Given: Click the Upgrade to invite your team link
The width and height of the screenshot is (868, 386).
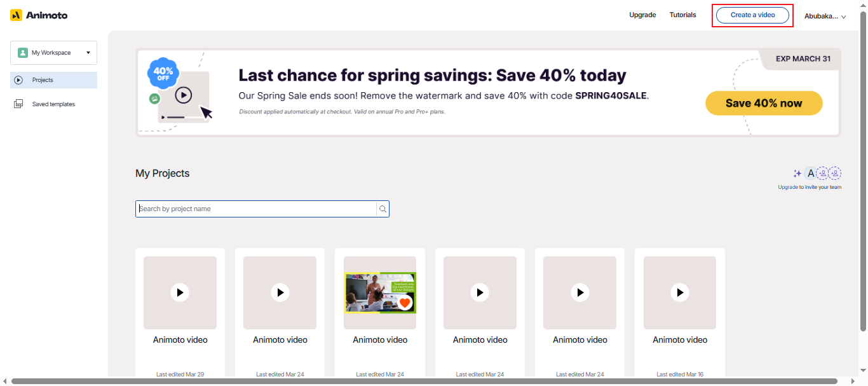Looking at the screenshot, I should (787, 187).
